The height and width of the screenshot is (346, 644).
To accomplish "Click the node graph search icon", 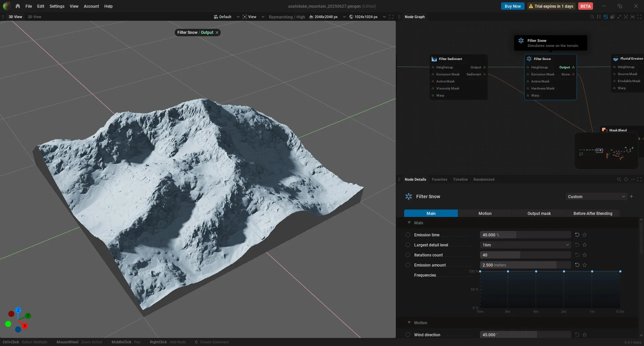I will coord(592,17).
